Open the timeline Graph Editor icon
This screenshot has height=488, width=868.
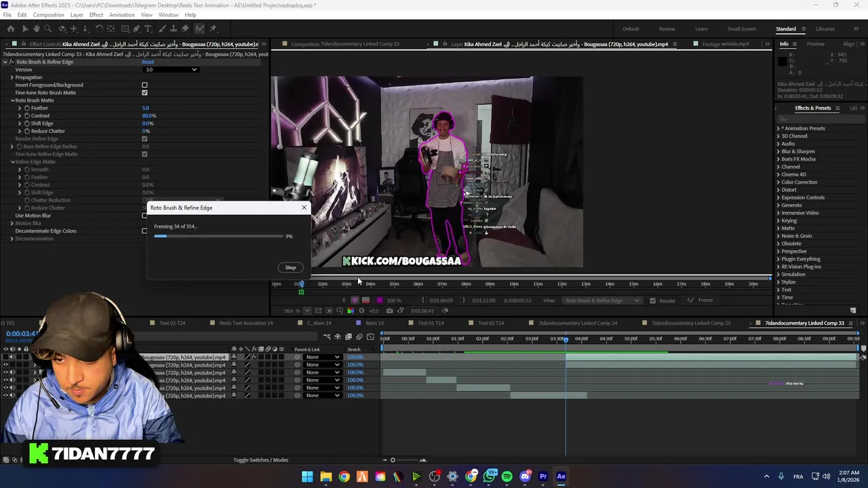pos(370,337)
